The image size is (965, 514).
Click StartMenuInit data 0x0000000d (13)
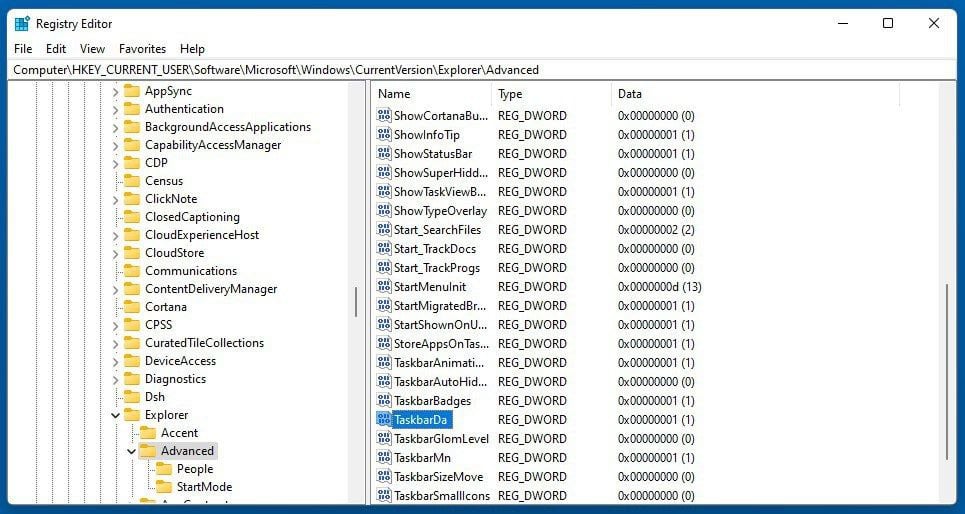coord(660,287)
